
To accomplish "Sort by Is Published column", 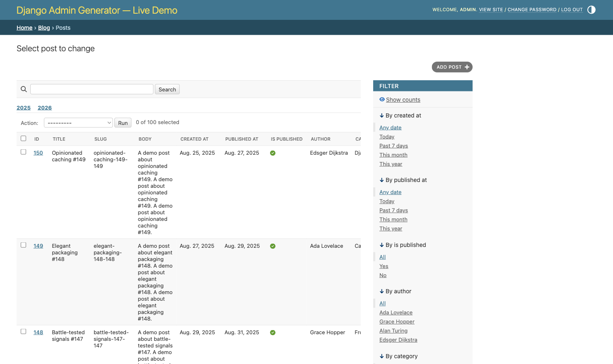I will coord(287,139).
